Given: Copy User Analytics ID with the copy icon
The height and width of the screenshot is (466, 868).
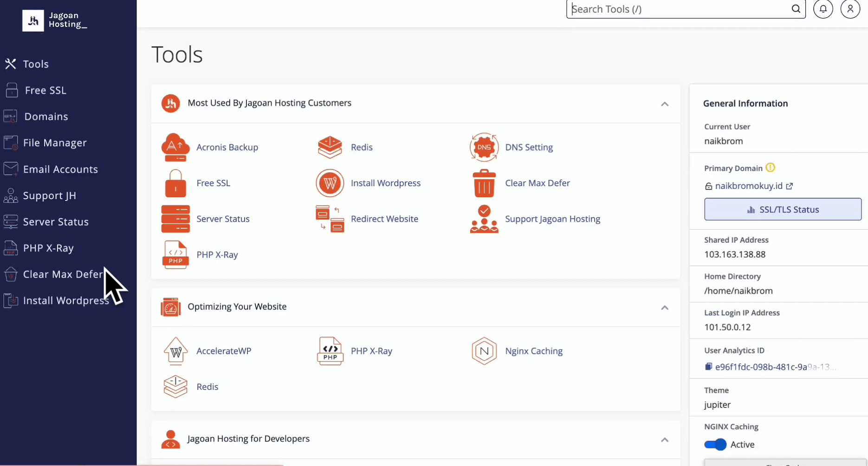Looking at the screenshot, I should click(x=708, y=367).
